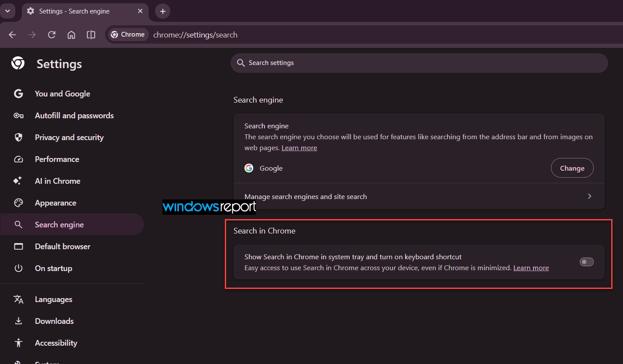Select the Settings - Search engine tab
This screenshot has height=364, width=623.
(85, 11)
